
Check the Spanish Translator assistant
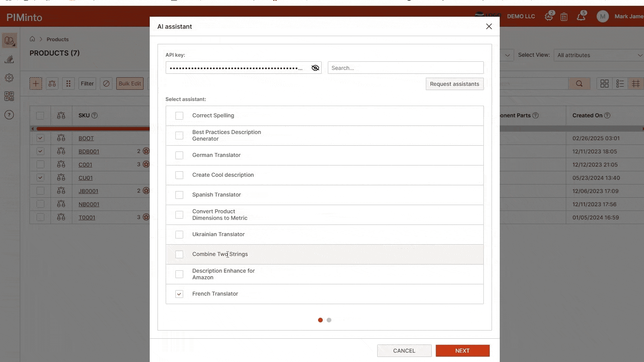click(179, 195)
